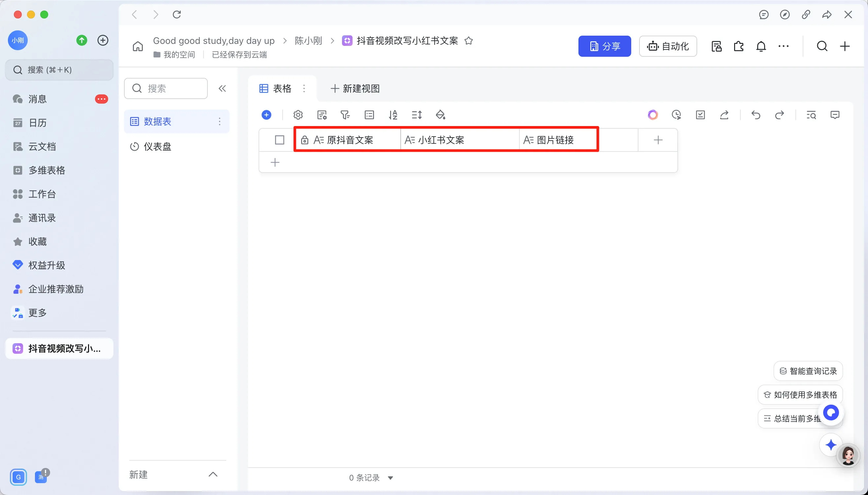Open the row height setting icon

[x=417, y=115]
